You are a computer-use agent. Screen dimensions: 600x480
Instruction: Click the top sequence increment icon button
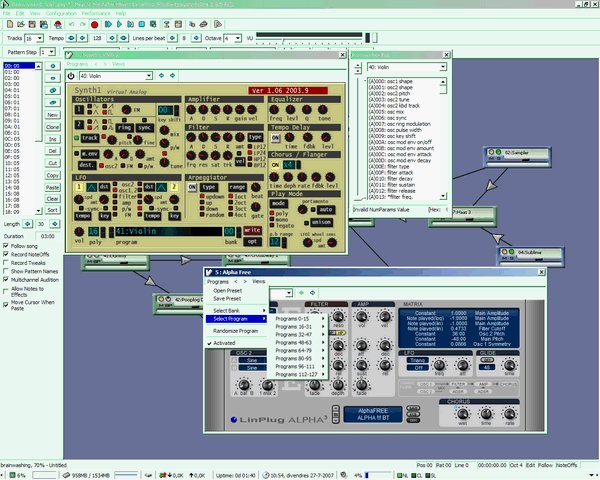pos(53,66)
